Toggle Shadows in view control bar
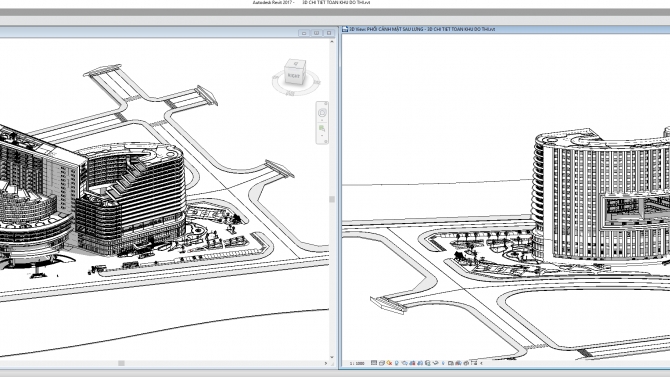The height and width of the screenshot is (377, 670). (x=397, y=363)
